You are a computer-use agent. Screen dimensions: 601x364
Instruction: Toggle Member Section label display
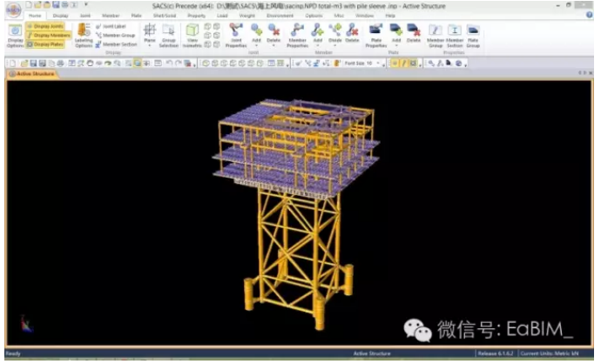coord(116,44)
